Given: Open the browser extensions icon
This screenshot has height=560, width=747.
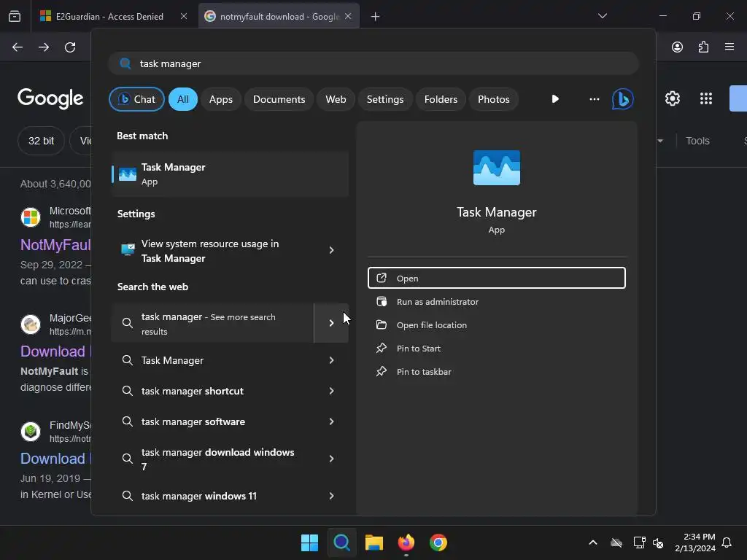Looking at the screenshot, I should pos(703,47).
